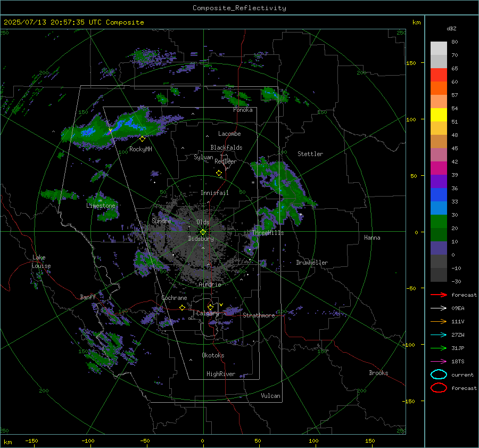Click the Vulcan city label
Viewport: 479px width, 448px height.
270,396
